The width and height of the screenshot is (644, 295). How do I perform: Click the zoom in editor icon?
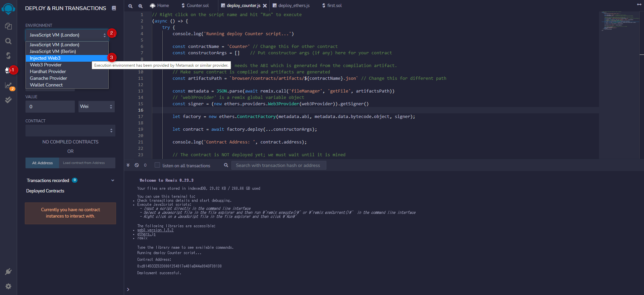click(x=141, y=6)
